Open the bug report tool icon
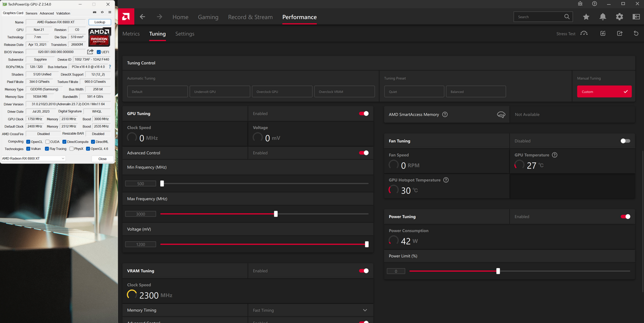Viewport: 644px width, 323px height. click(x=580, y=4)
